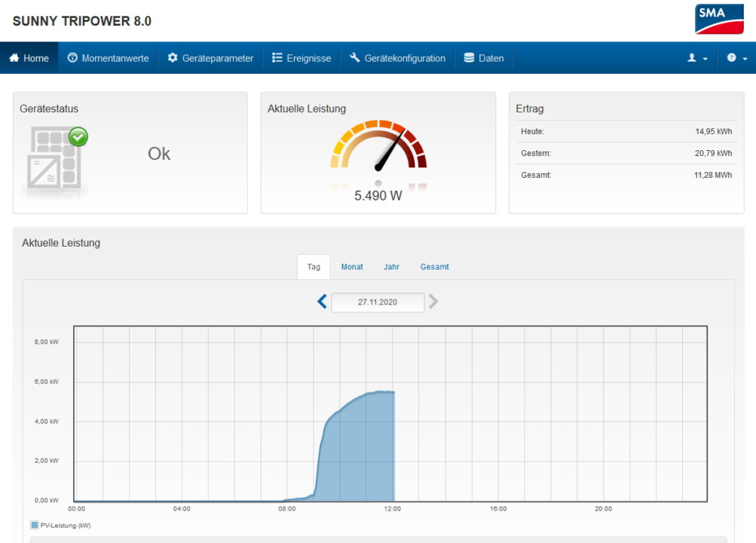Click the 5.490 W power reading
This screenshot has width=756, height=543.
[x=378, y=196]
